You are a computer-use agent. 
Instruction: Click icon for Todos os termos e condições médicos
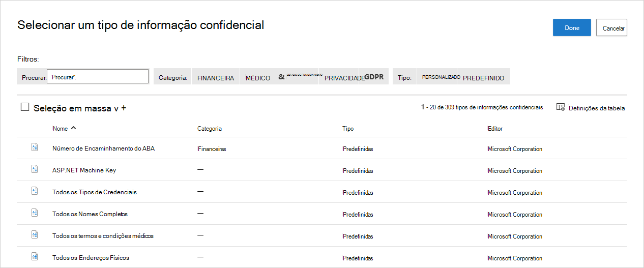point(35,235)
